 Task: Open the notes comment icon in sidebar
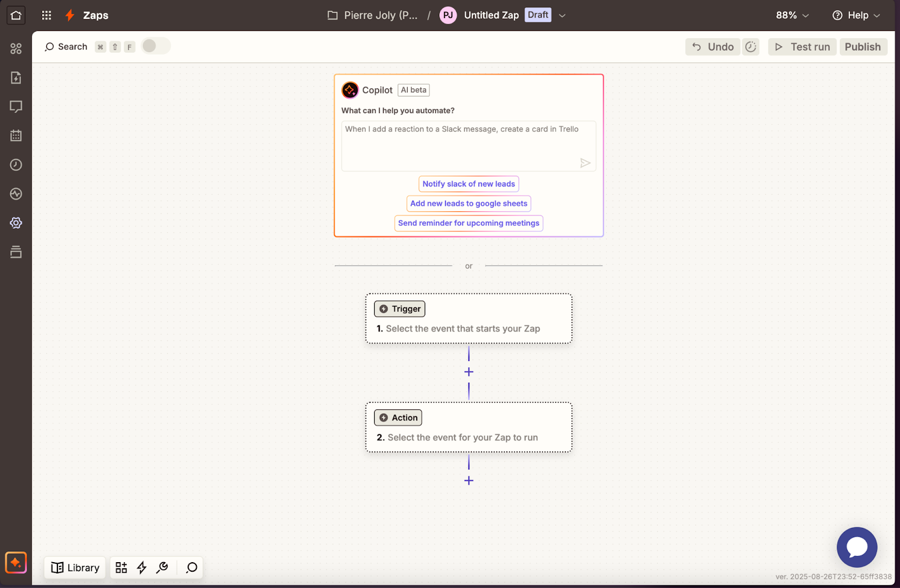(16, 107)
